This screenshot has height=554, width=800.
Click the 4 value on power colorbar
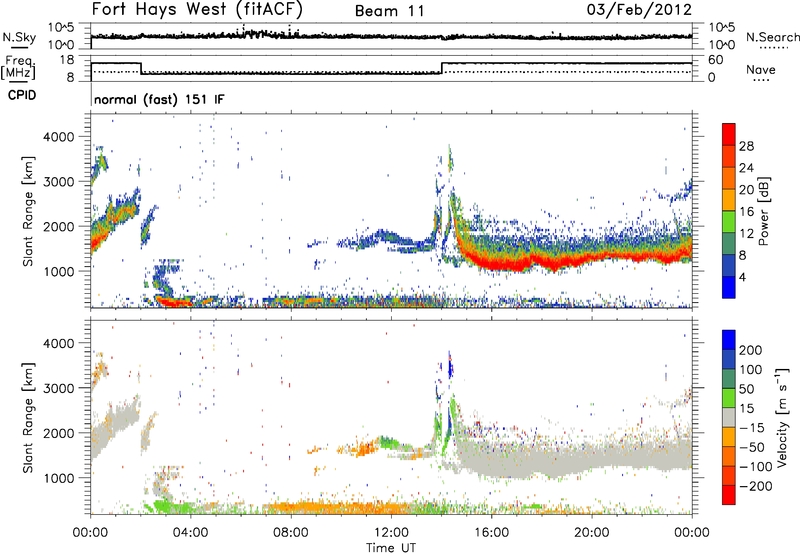(x=743, y=278)
